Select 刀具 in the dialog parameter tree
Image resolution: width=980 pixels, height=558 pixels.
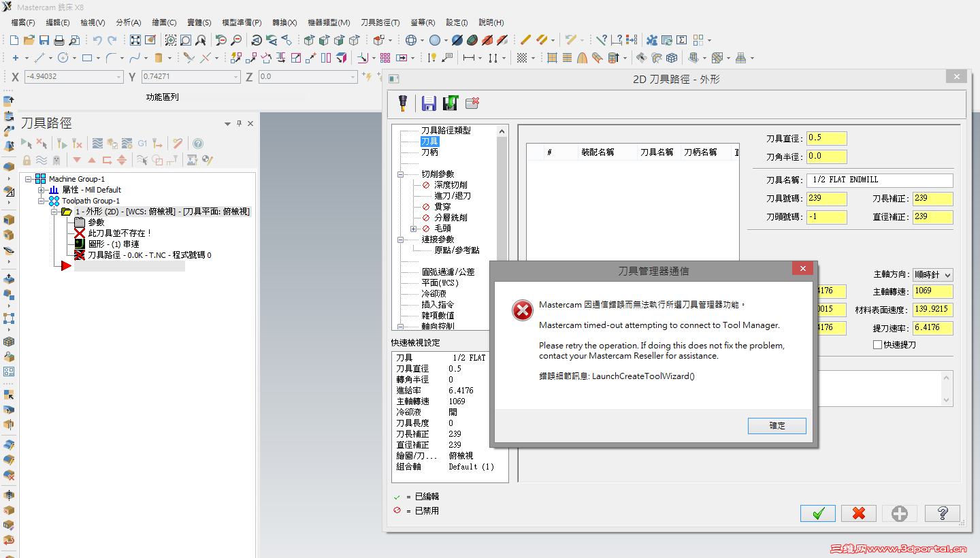click(429, 142)
